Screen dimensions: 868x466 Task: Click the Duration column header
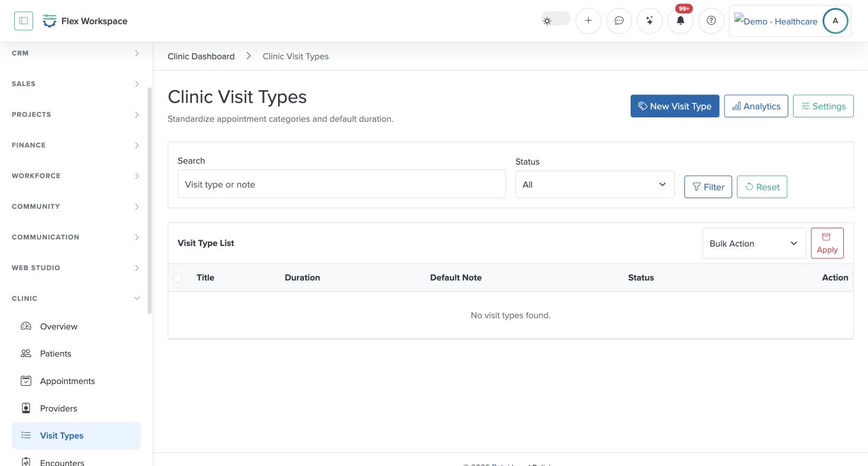point(302,277)
